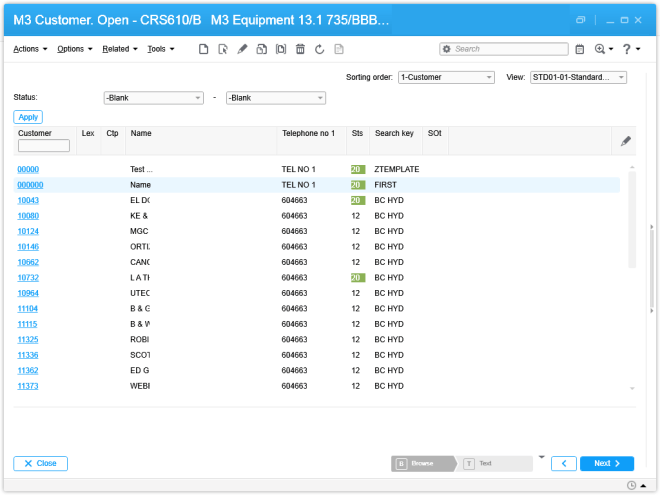This screenshot has height=495, width=660.
Task: Open customer link 10043
Action: (x=28, y=200)
